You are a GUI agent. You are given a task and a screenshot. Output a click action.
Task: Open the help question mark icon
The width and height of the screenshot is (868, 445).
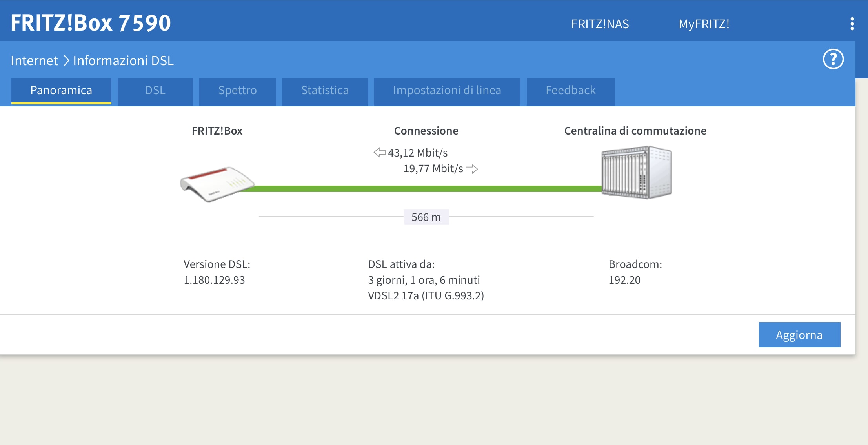(833, 60)
